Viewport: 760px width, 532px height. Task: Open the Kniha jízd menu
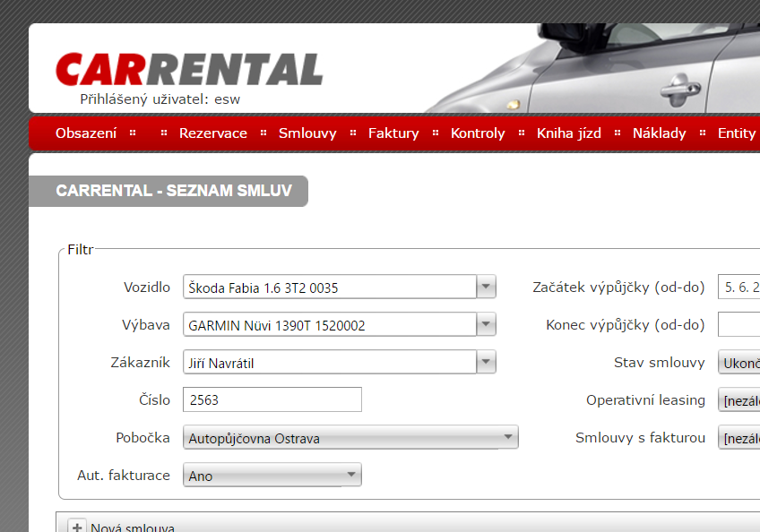[568, 133]
